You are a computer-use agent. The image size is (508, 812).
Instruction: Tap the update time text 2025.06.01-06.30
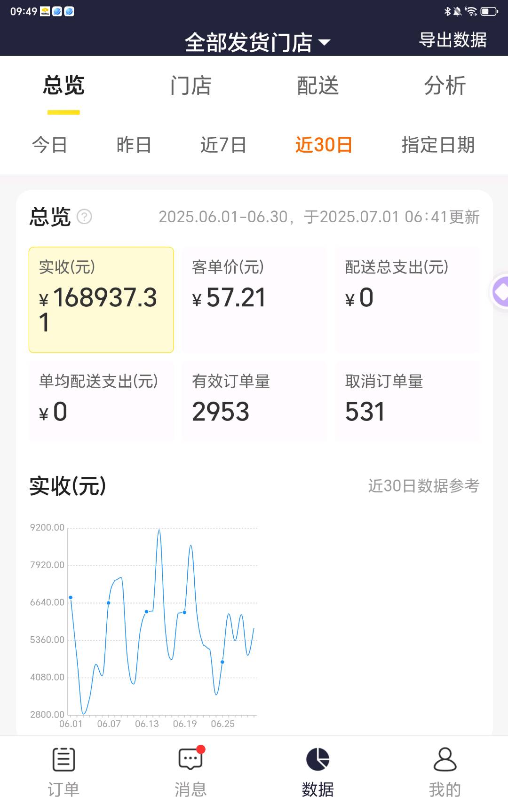coord(319,217)
